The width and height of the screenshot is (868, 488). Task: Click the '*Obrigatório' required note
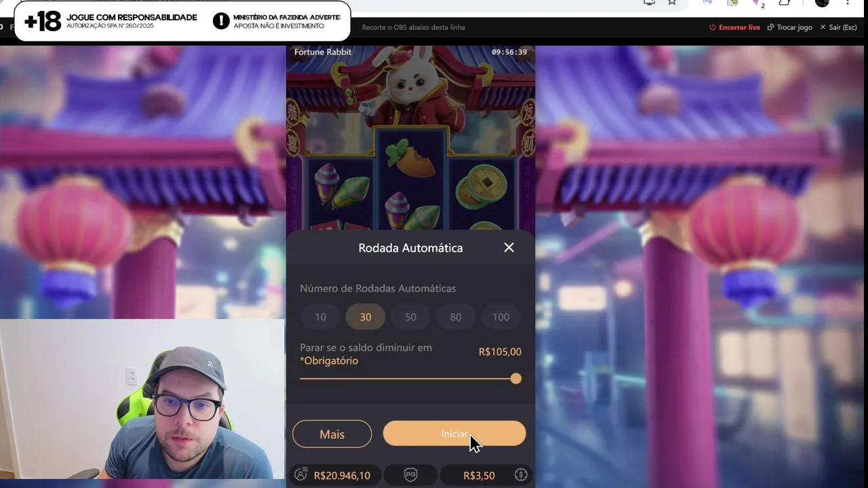click(329, 361)
